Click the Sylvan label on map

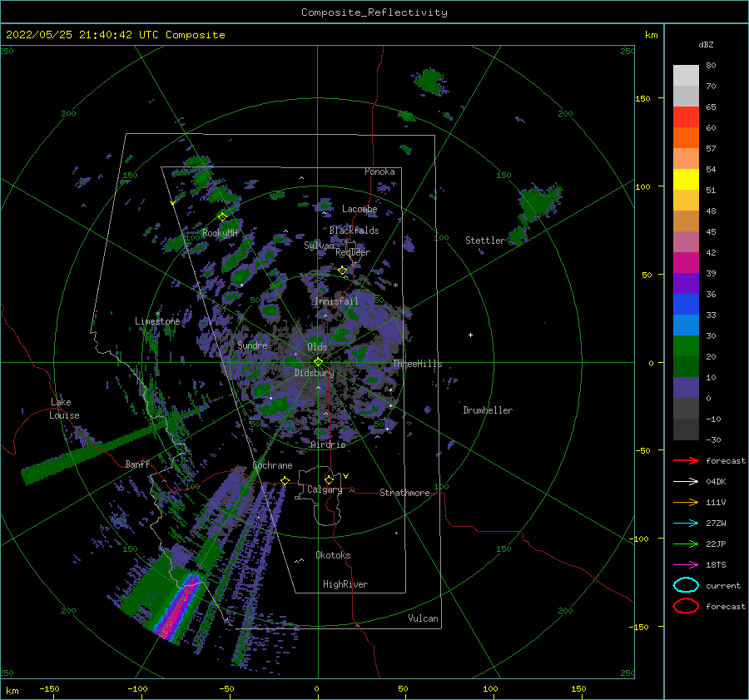tap(319, 246)
